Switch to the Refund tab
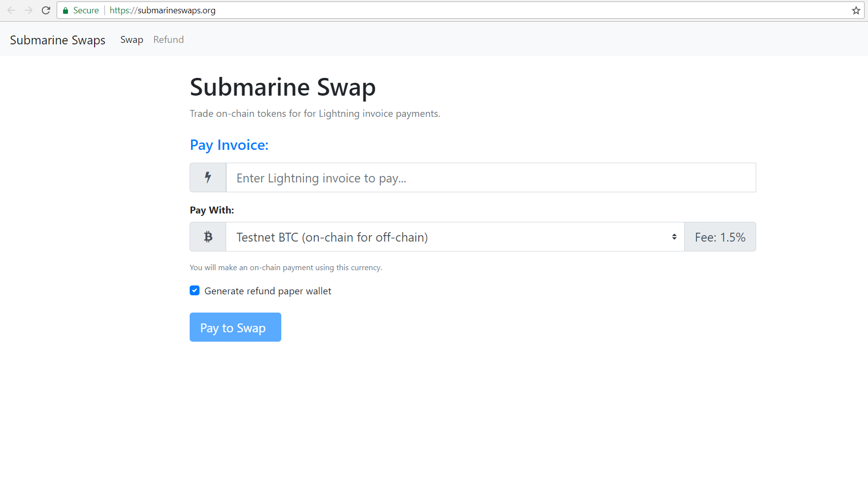This screenshot has width=868, height=494. (x=168, y=39)
